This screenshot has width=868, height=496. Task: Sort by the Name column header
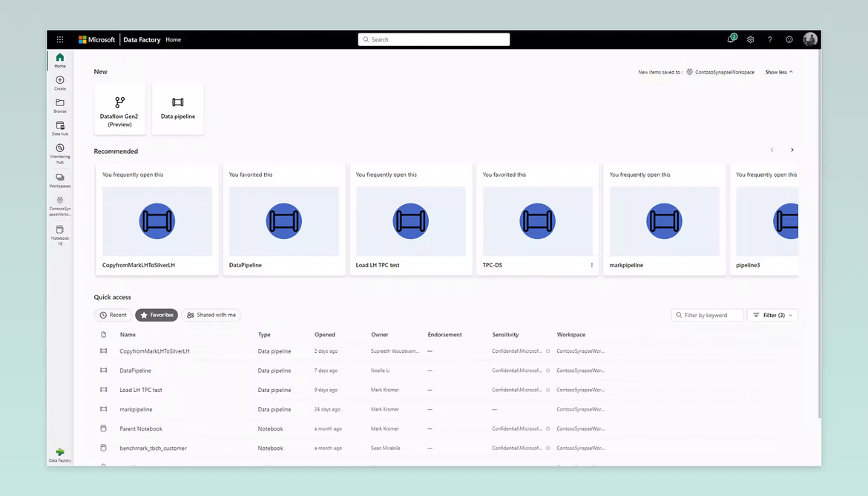click(x=128, y=335)
